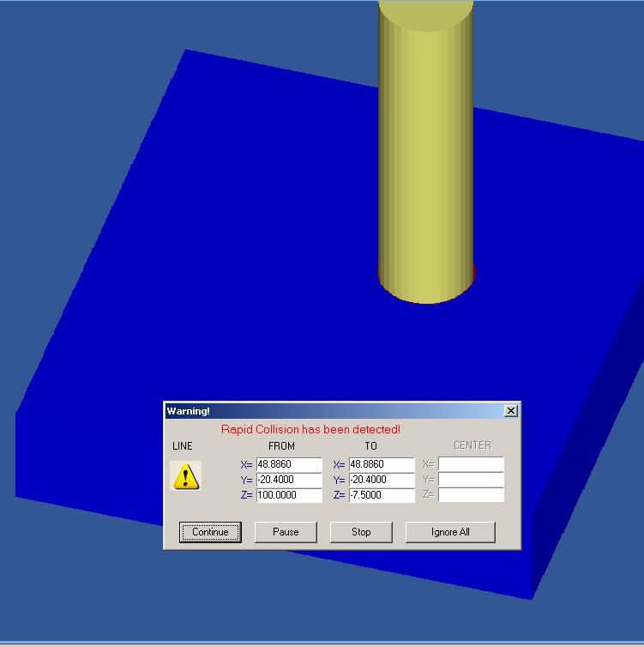Screen dimensions: 644x647
Task: Click the Continue button in Warning dialog
Action: coord(210,532)
